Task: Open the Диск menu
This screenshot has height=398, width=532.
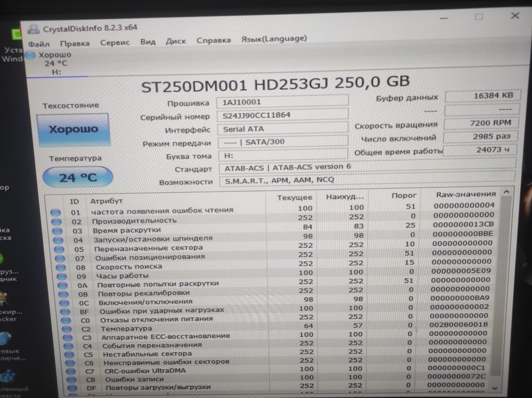Action: 176,41
